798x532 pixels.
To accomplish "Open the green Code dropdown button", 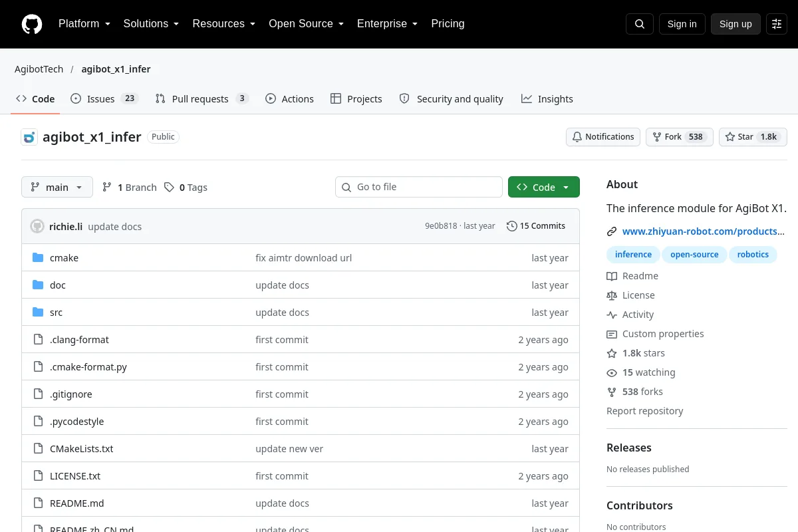I will point(544,187).
